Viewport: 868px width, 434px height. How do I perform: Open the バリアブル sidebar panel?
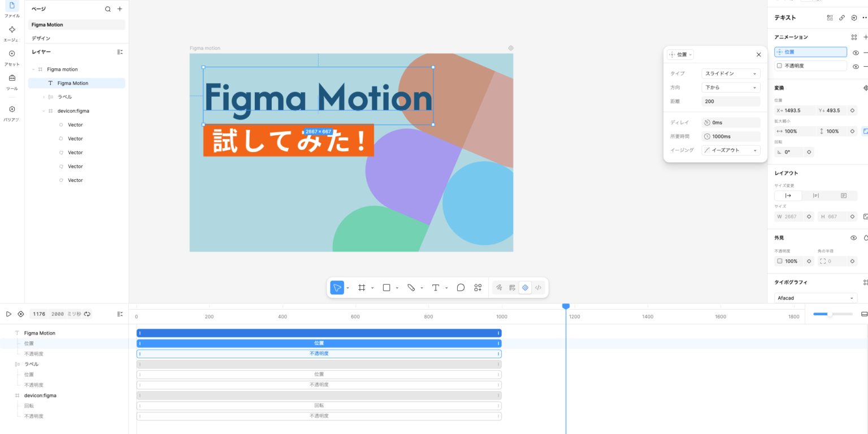click(x=12, y=113)
